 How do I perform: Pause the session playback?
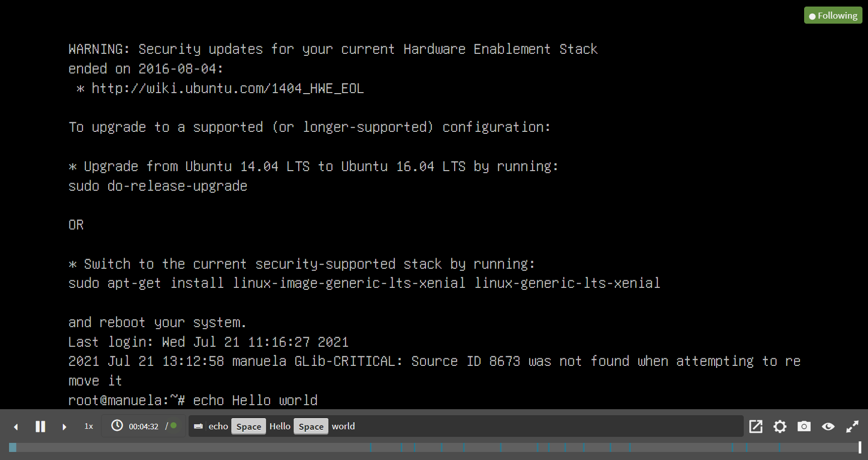point(40,426)
